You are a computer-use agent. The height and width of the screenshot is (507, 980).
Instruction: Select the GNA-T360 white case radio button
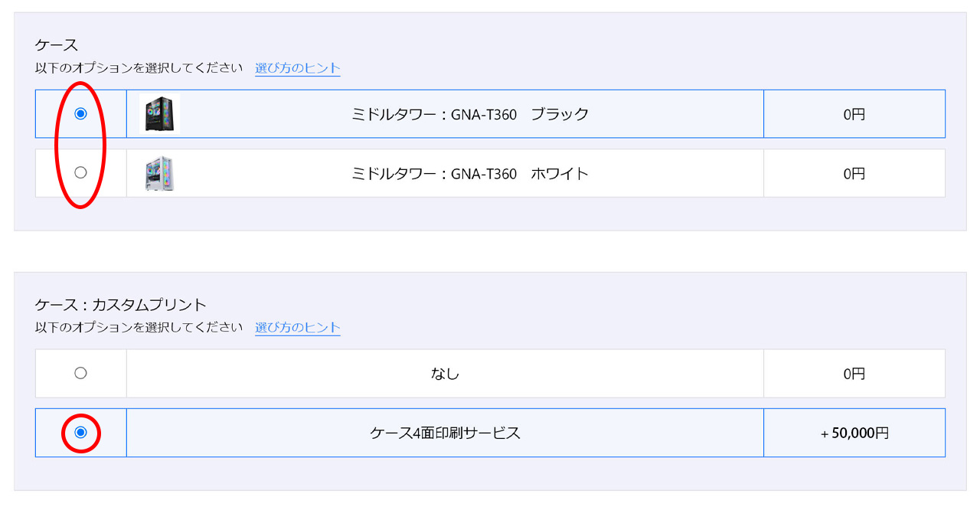(x=80, y=172)
